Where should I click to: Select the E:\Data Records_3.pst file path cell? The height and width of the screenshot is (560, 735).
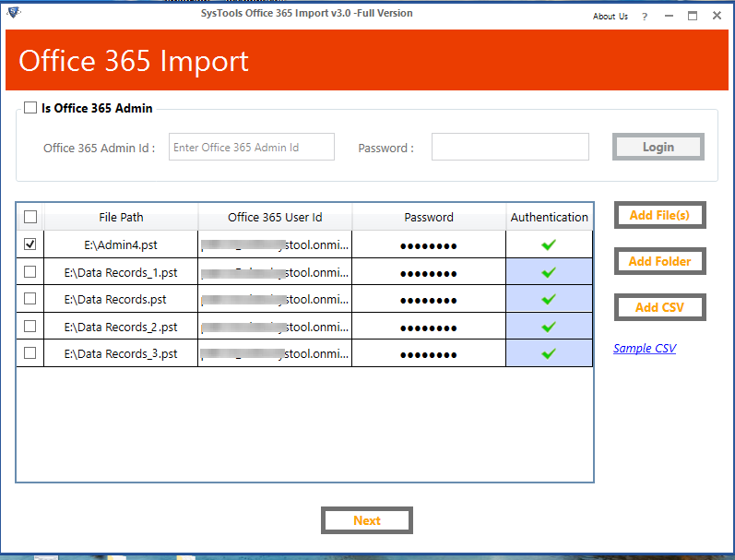tap(121, 353)
